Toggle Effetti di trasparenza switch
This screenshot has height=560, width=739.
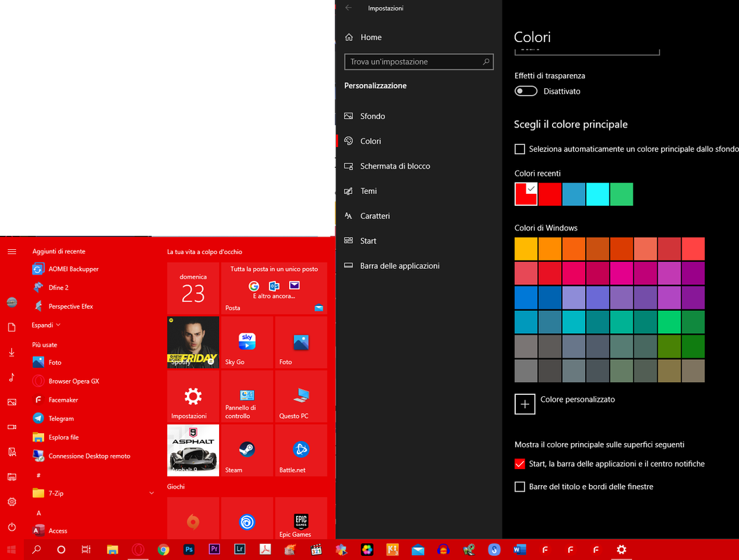pyautogui.click(x=526, y=91)
